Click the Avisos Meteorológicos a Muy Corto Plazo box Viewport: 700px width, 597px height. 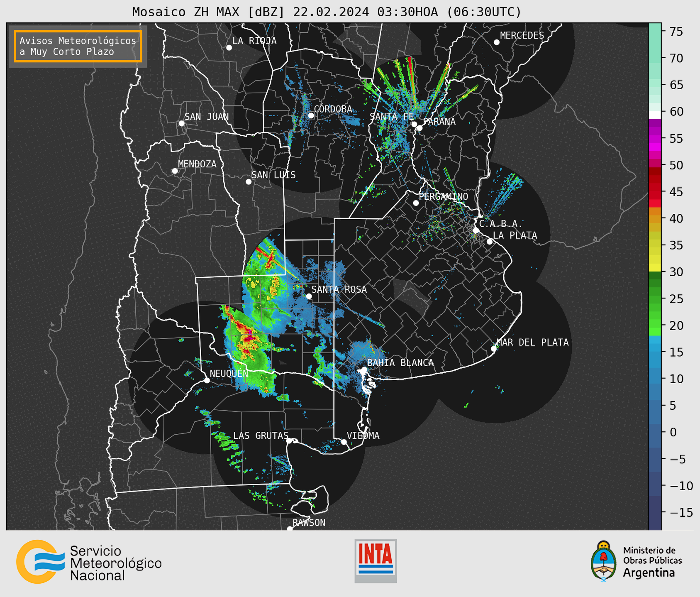click(x=78, y=46)
